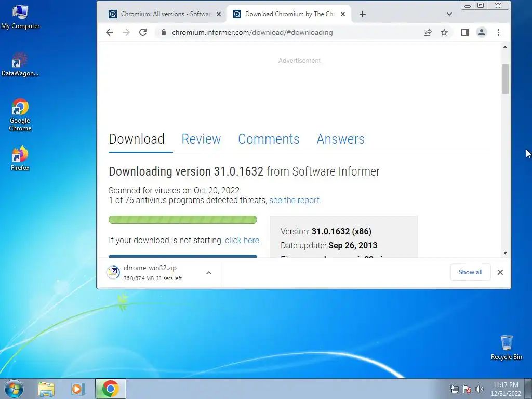Click Show desktop strip at taskbar end
This screenshot has height=399, width=532.
click(x=528, y=389)
